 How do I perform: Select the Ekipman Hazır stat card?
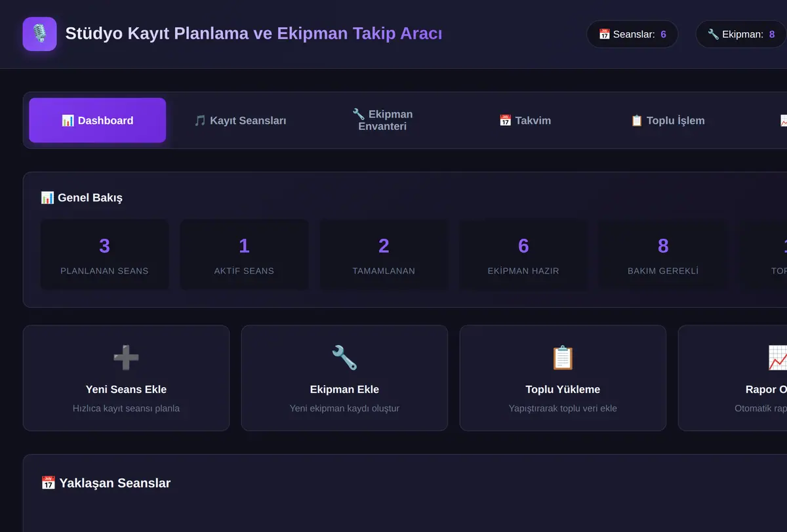click(x=523, y=255)
